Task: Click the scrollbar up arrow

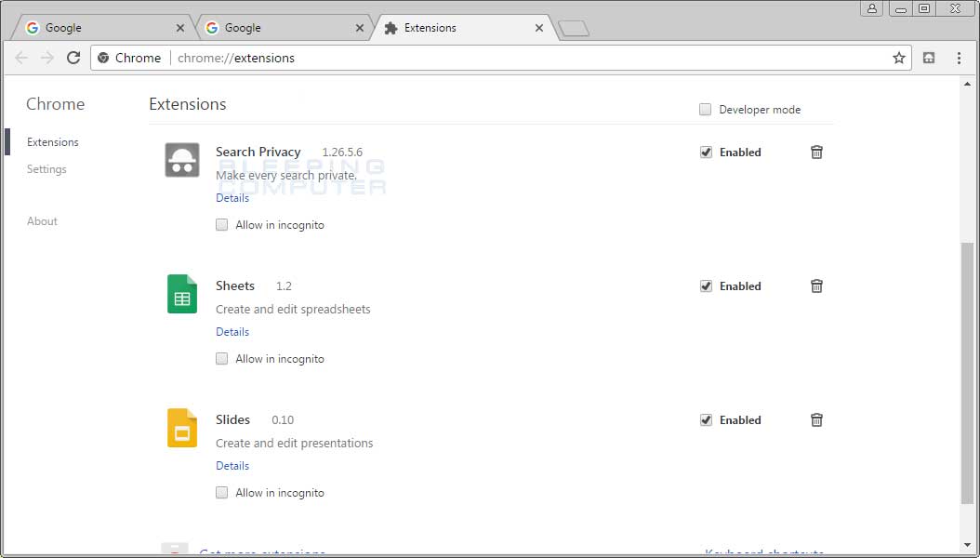Action: click(968, 85)
